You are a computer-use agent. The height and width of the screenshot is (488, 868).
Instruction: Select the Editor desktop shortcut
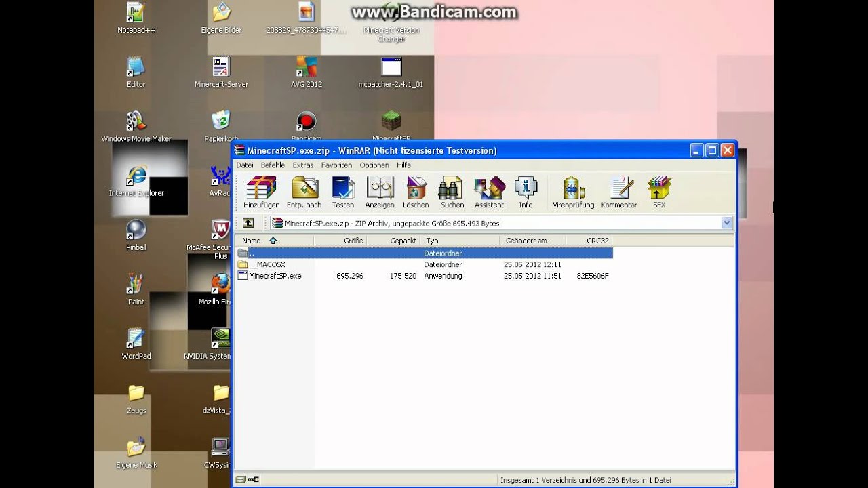pos(136,73)
